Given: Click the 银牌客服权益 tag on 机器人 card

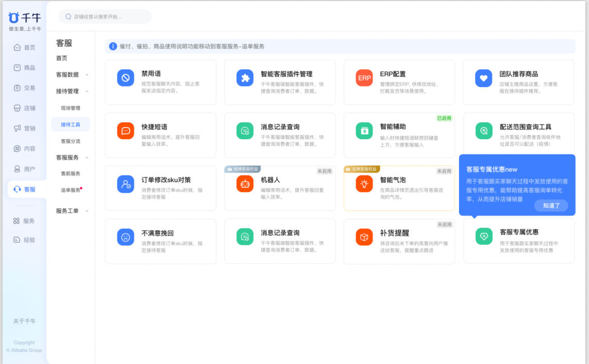Looking at the screenshot, I should pos(242,169).
